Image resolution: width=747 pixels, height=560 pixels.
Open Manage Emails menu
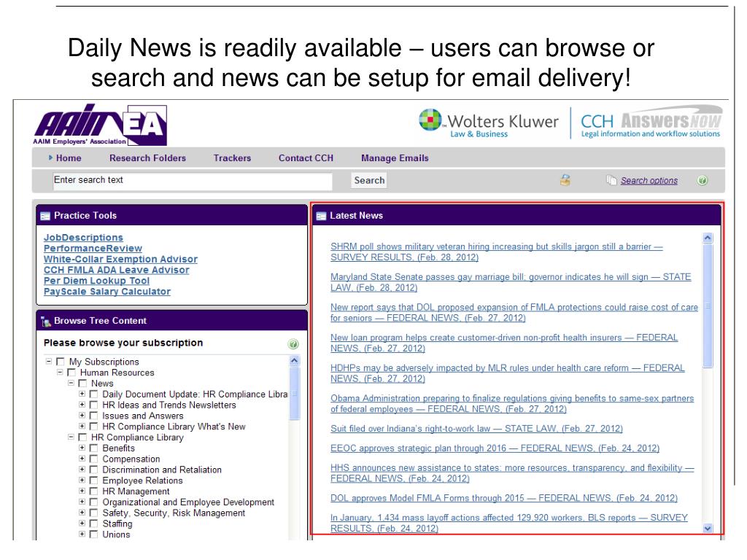coord(395,158)
